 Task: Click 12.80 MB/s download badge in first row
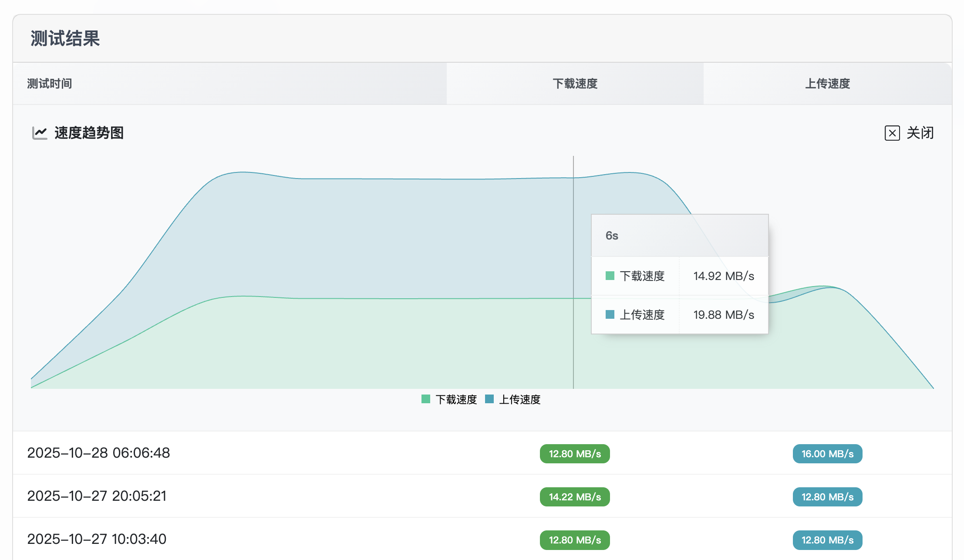tap(575, 454)
